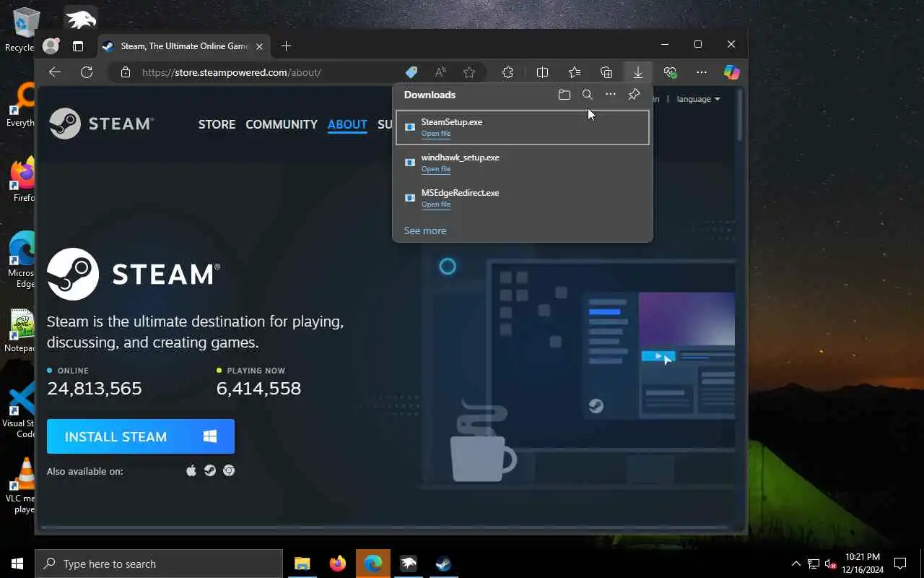Show hidden system tray icons

(x=796, y=564)
